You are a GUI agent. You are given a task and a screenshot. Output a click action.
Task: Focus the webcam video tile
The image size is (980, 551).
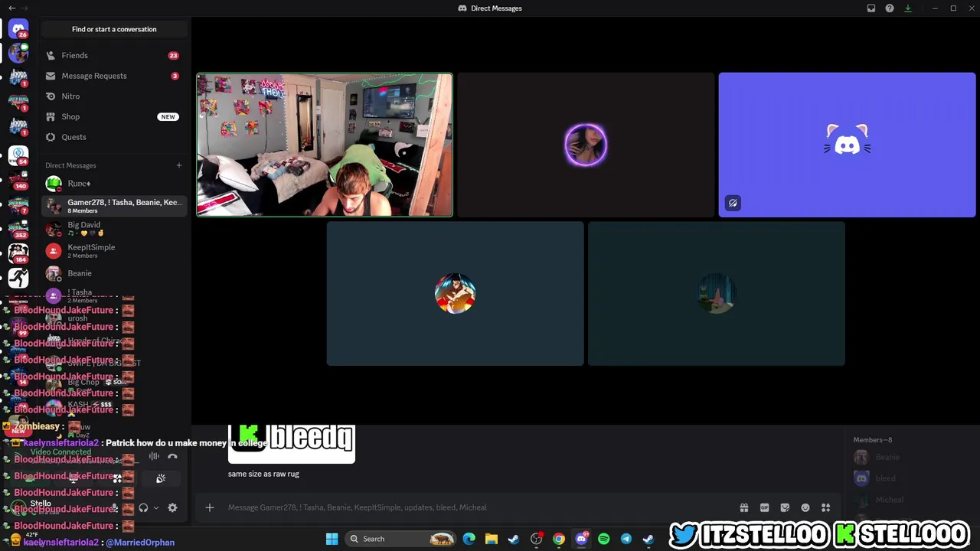click(325, 145)
